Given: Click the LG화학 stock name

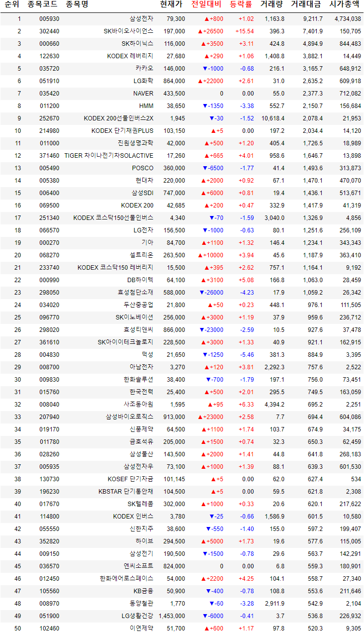Looking at the screenshot, I should click(144, 81).
